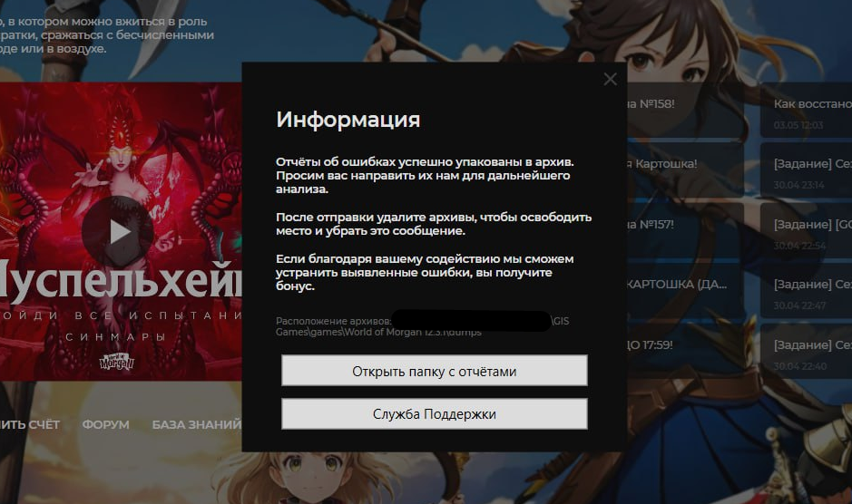Open the news item ending in №158!
Viewport: 852px width, 504px height.
pyautogui.click(x=685, y=110)
